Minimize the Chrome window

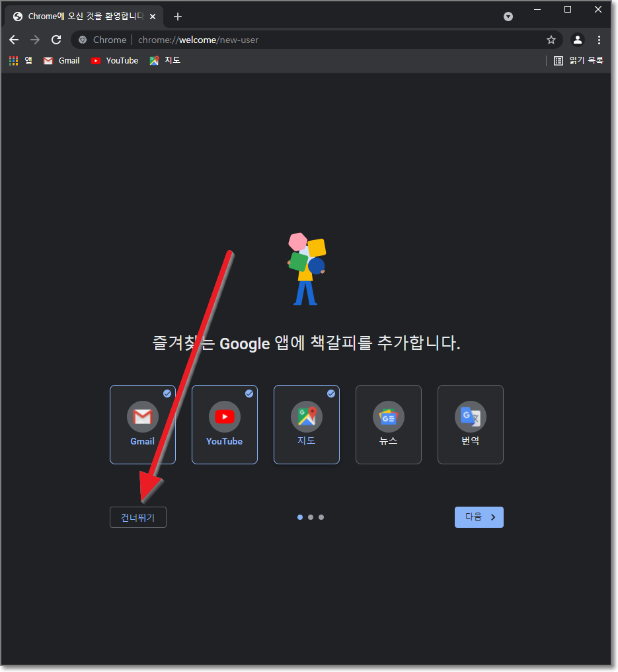[537, 9]
